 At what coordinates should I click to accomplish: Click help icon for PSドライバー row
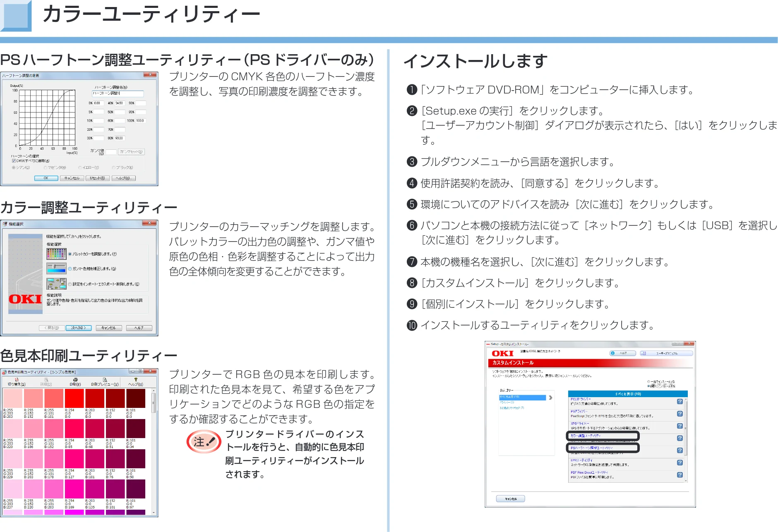680,414
